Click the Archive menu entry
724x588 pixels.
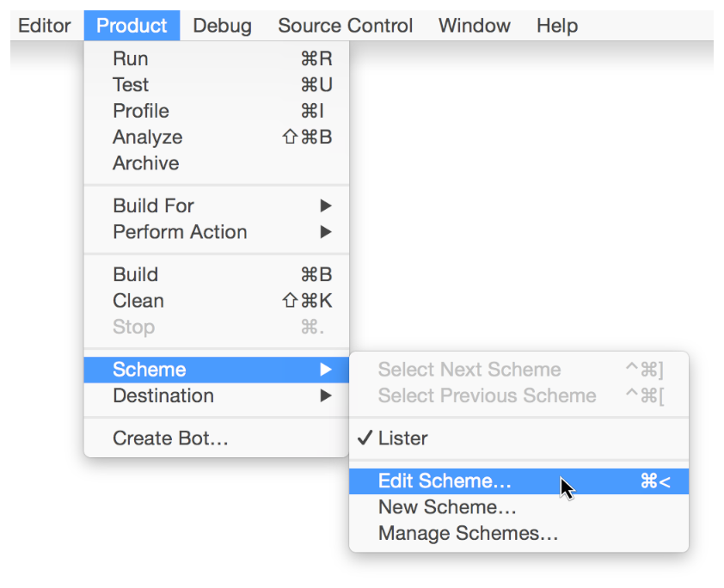[x=145, y=162]
